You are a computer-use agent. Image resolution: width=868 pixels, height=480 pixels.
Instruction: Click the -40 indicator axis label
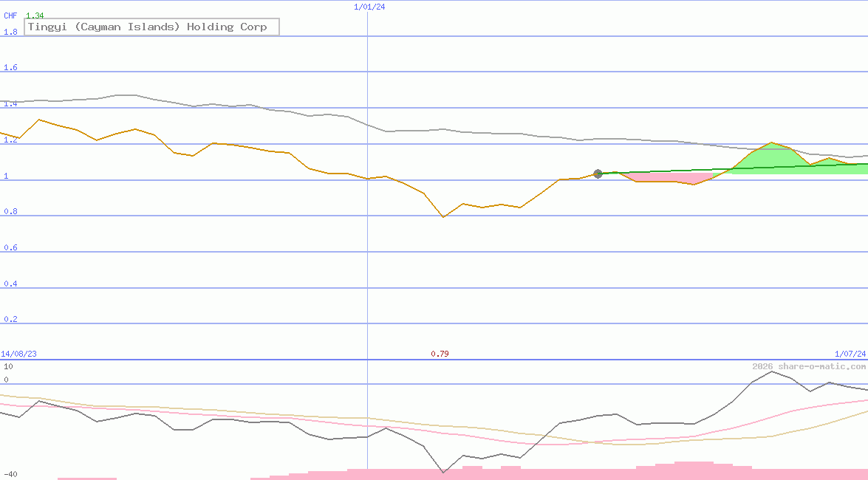[x=10, y=475]
